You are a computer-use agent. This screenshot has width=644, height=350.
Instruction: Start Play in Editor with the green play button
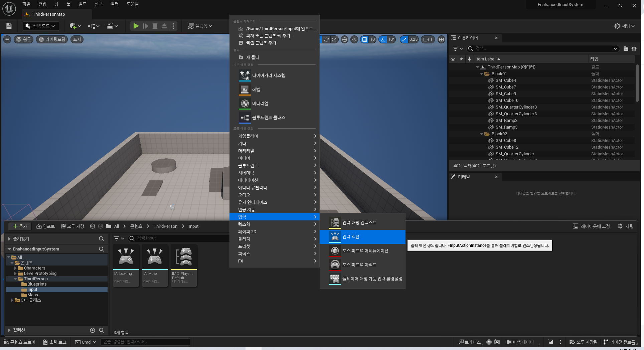pyautogui.click(x=136, y=26)
